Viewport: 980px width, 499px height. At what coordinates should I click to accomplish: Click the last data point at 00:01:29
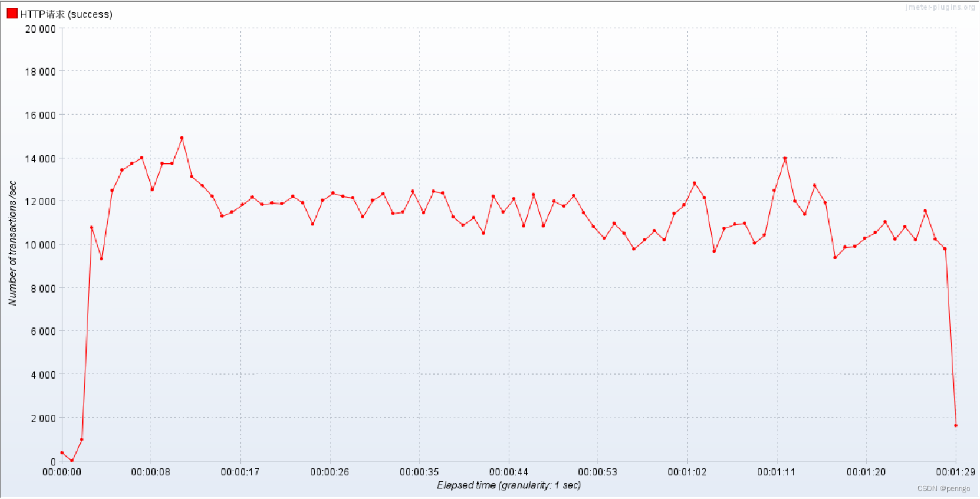click(x=956, y=425)
